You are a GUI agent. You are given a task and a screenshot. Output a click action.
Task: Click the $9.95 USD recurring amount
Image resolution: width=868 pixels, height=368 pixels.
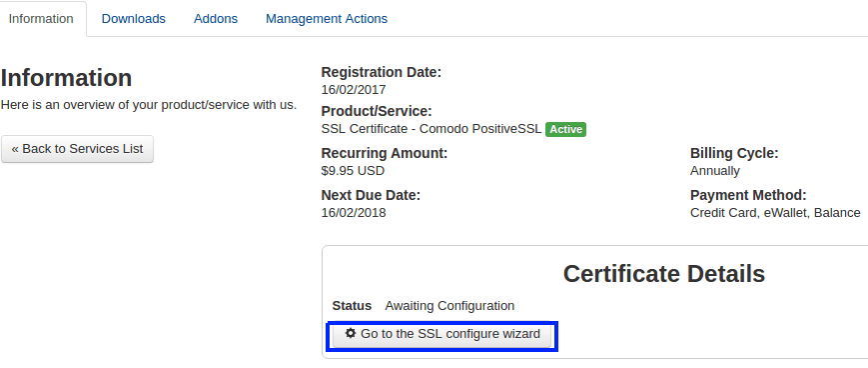[x=353, y=171]
